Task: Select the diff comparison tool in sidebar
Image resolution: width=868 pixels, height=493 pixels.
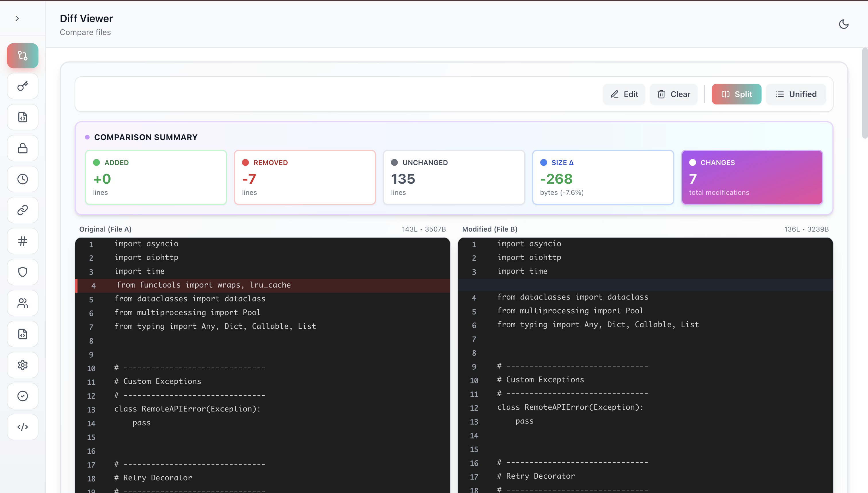Action: [22, 56]
